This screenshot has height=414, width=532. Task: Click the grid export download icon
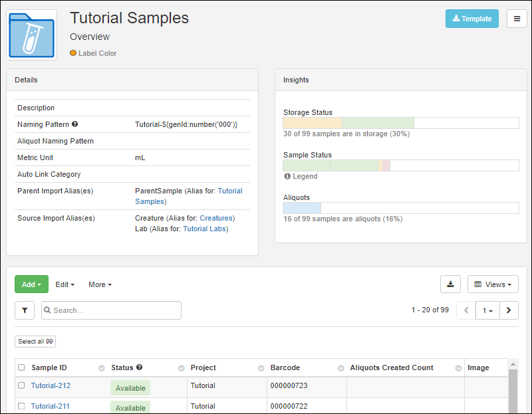point(450,284)
